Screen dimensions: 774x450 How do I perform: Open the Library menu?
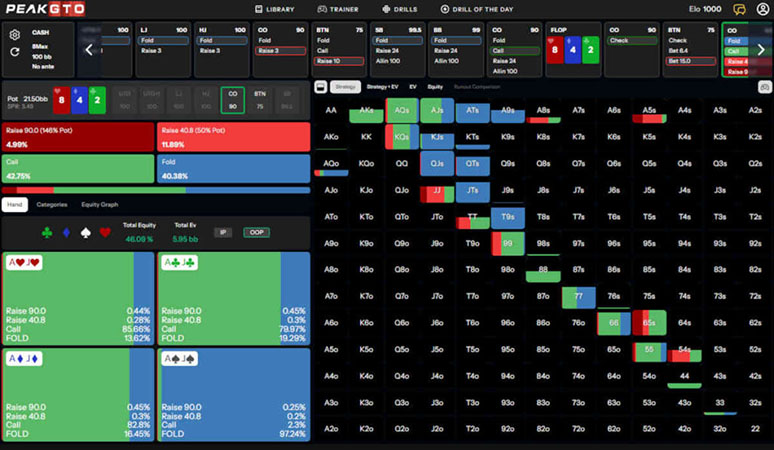[274, 9]
